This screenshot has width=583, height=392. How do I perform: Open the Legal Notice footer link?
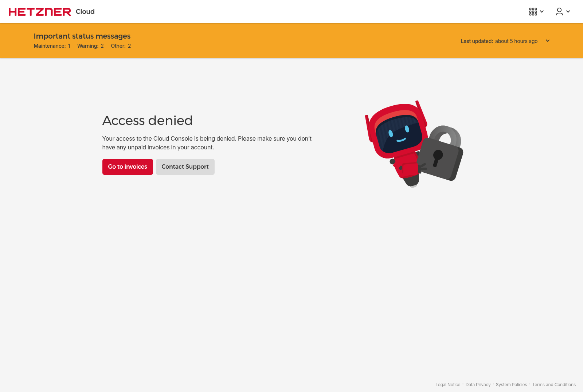(x=448, y=385)
